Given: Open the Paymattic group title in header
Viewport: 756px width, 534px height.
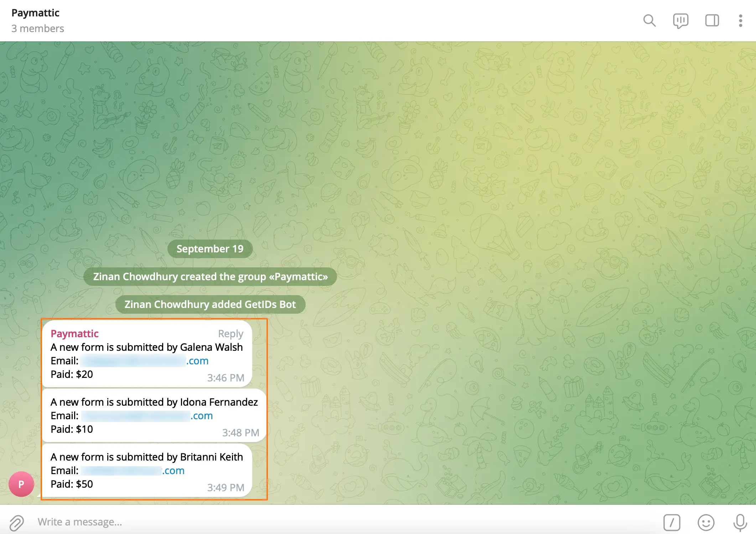Looking at the screenshot, I should [x=35, y=13].
